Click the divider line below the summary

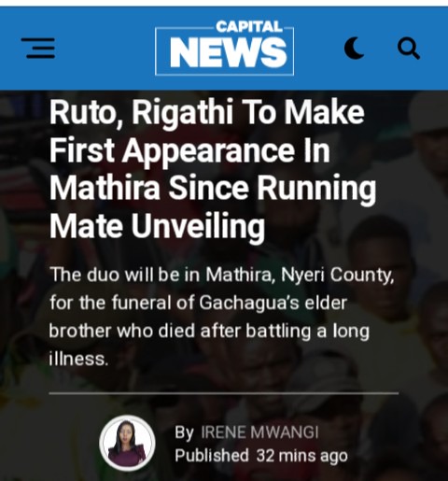point(224,393)
